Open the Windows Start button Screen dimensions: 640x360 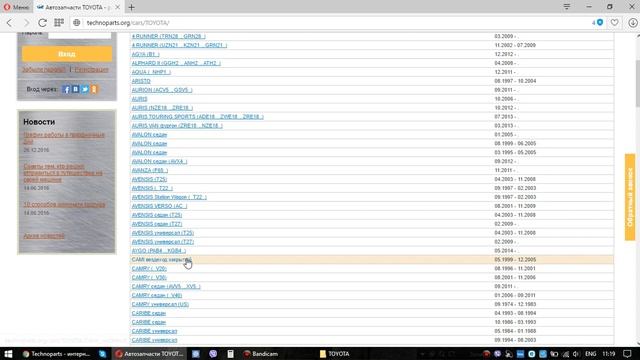tap(8, 354)
